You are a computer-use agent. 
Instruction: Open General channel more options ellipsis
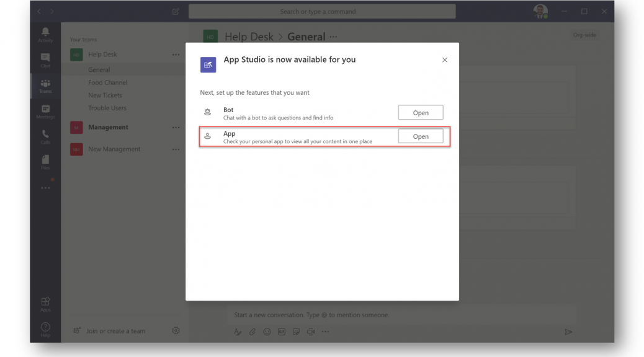(333, 37)
